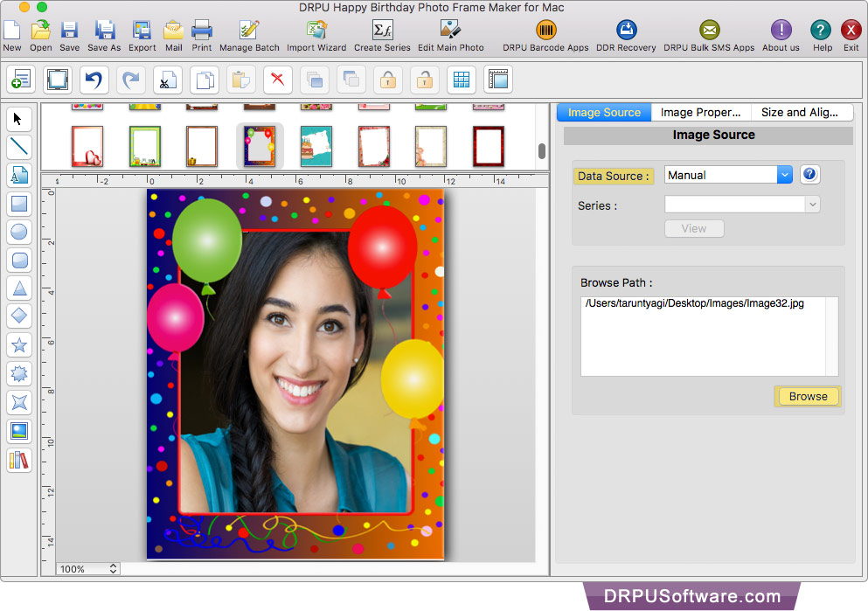The height and width of the screenshot is (611, 868).
Task: Select the Rectangle shape tool
Action: point(19,204)
